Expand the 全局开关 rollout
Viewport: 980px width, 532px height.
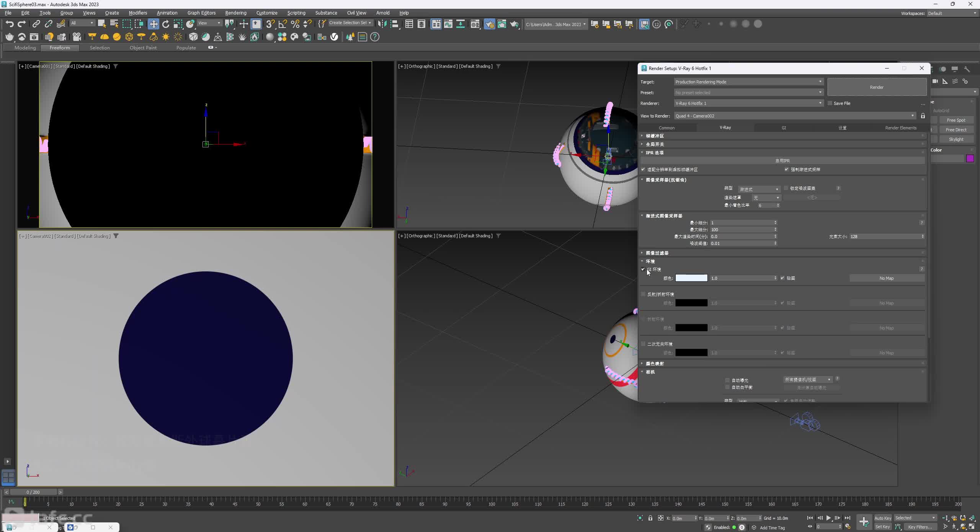(783, 144)
